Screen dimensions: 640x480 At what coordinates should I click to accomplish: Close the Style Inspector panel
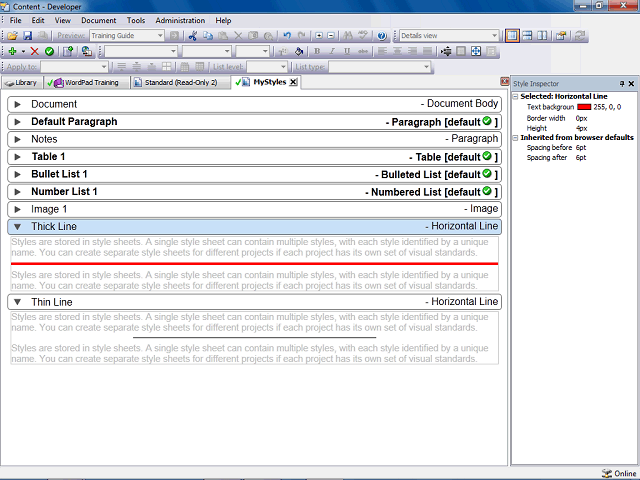[631, 84]
